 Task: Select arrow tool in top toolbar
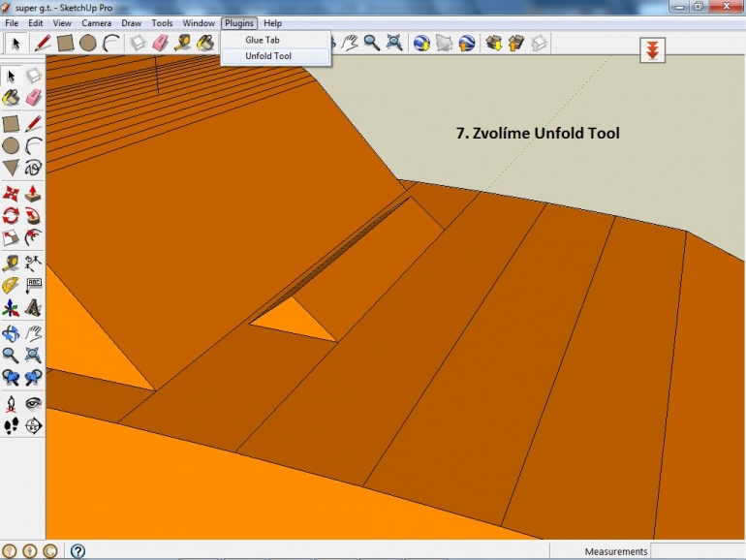pos(16,44)
